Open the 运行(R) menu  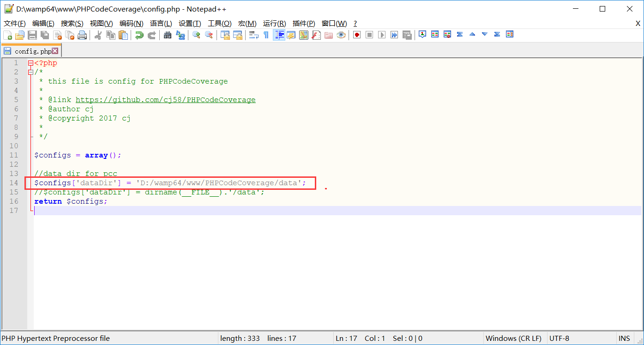(275, 24)
